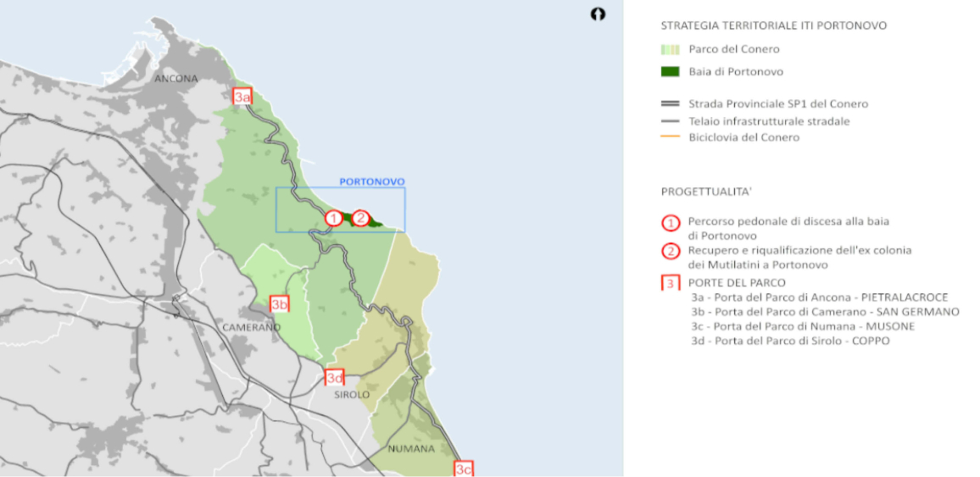Click the blue PORTONOVO label on map
This screenshot has height=477, width=980.
(371, 181)
